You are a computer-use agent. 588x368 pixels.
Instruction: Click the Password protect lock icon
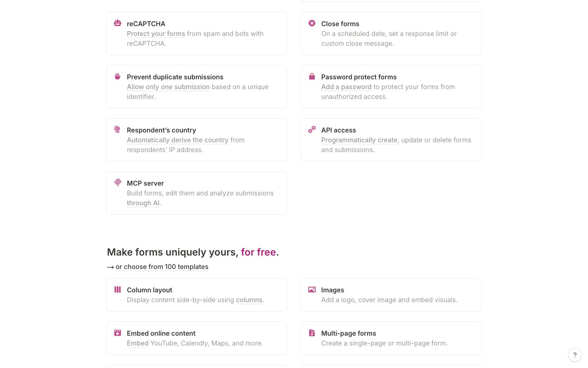312,76
